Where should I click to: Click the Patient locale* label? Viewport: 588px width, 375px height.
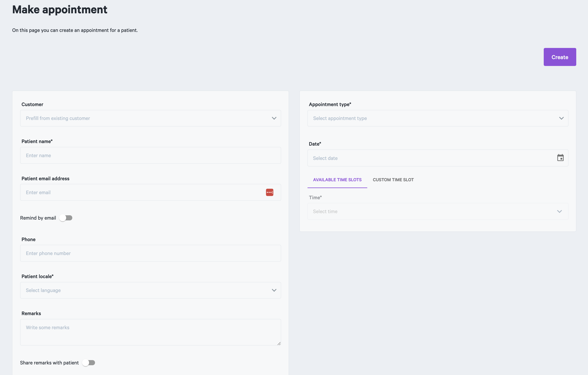(37, 276)
